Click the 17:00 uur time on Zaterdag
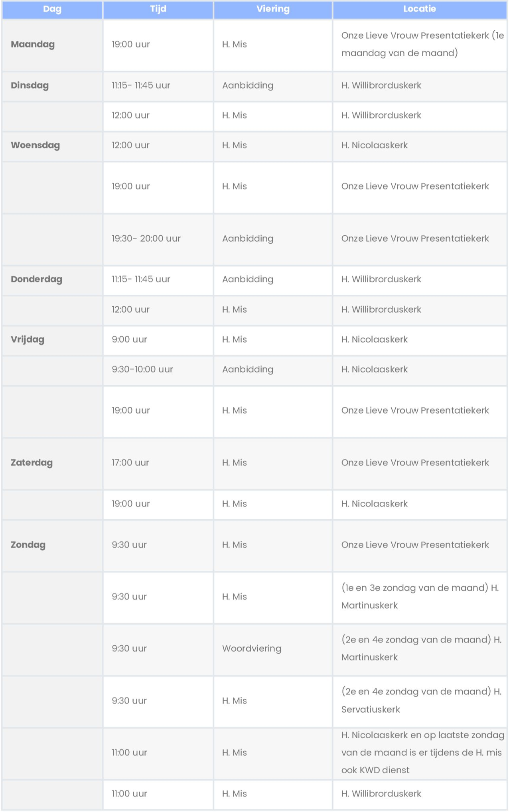The height and width of the screenshot is (812, 509). pos(158,464)
